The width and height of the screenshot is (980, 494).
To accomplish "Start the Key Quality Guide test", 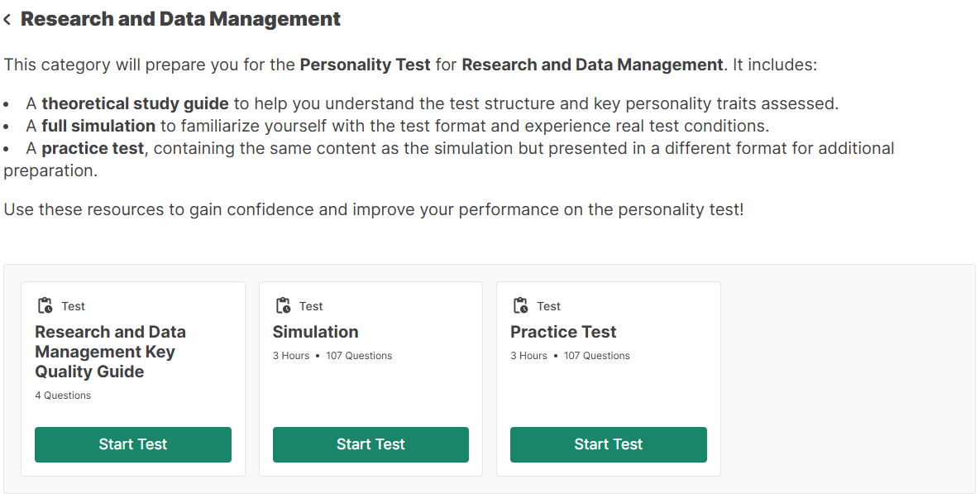I will point(133,444).
